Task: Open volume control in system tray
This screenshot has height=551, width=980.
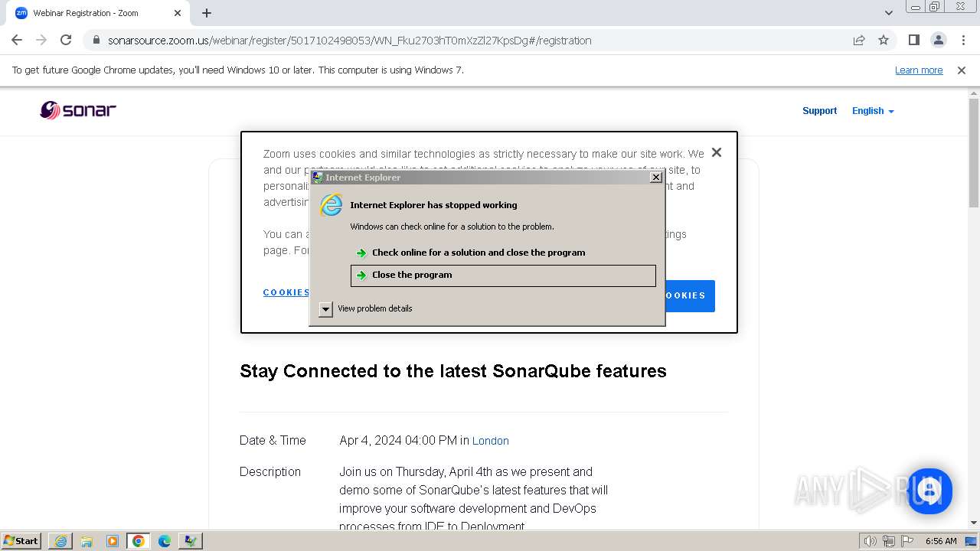Action: pos(871,541)
